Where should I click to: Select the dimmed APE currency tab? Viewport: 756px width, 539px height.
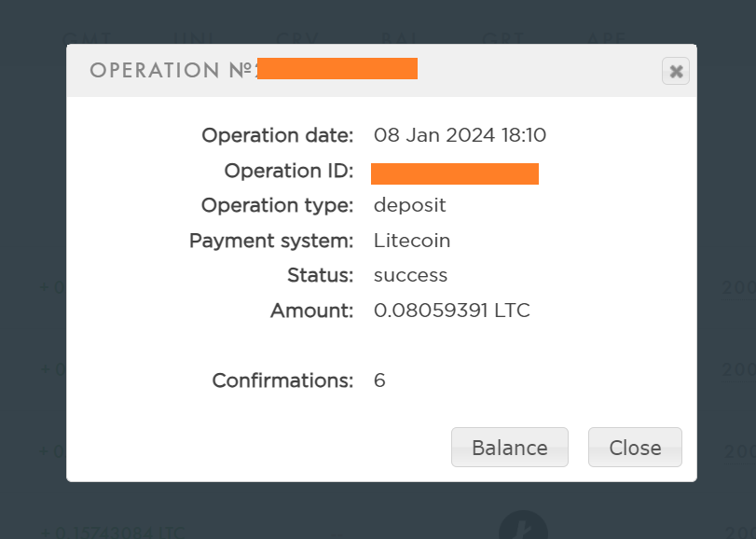pyautogui.click(x=606, y=38)
